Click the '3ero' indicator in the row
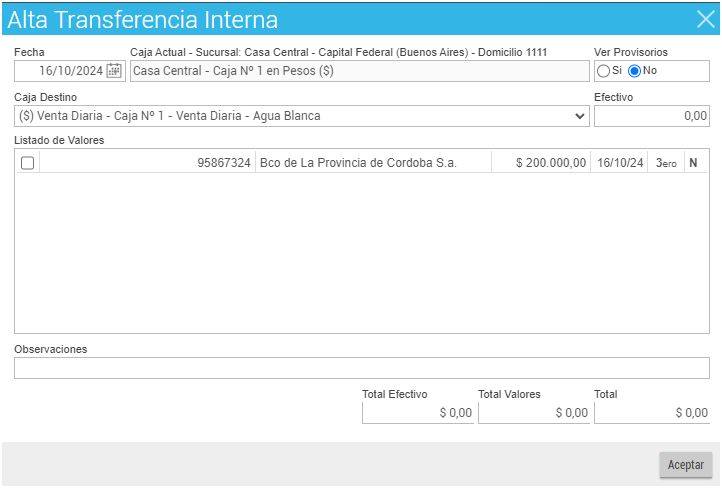The height and width of the screenshot is (488, 722). pyautogui.click(x=665, y=163)
